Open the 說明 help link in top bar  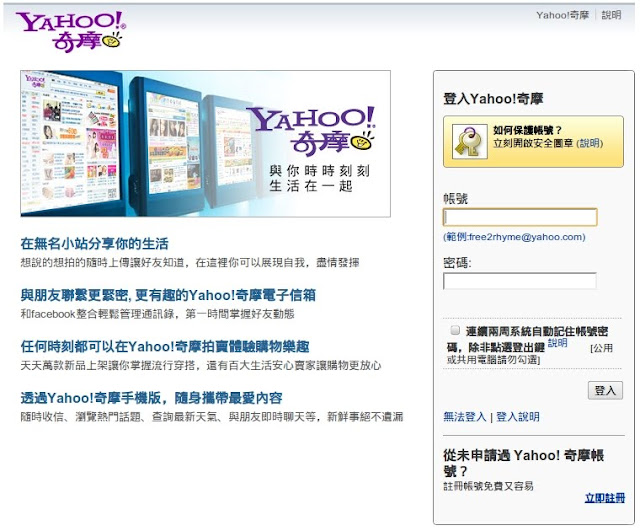click(611, 15)
